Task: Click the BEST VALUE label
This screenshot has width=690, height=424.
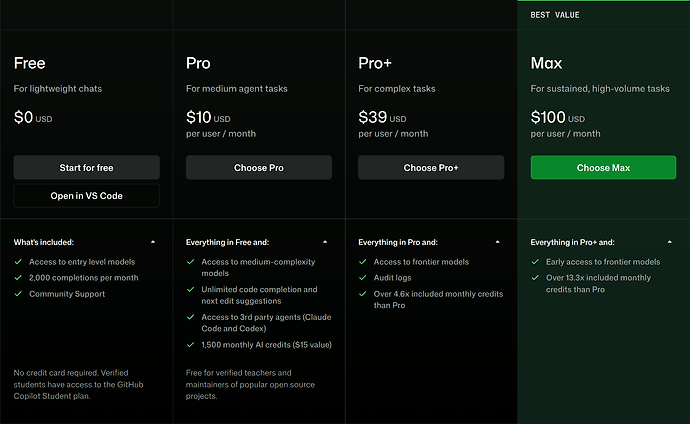Action: tap(554, 15)
